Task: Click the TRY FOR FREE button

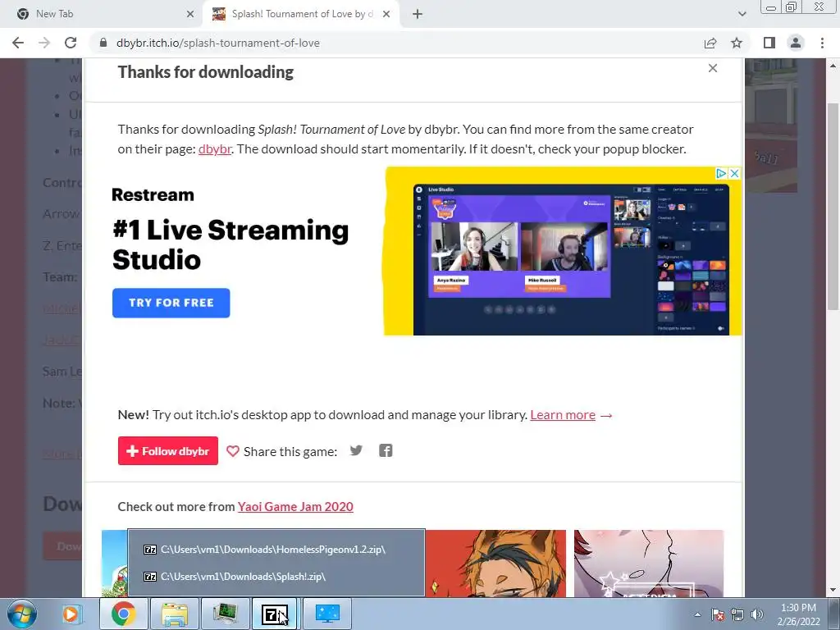Action: pyautogui.click(x=171, y=303)
